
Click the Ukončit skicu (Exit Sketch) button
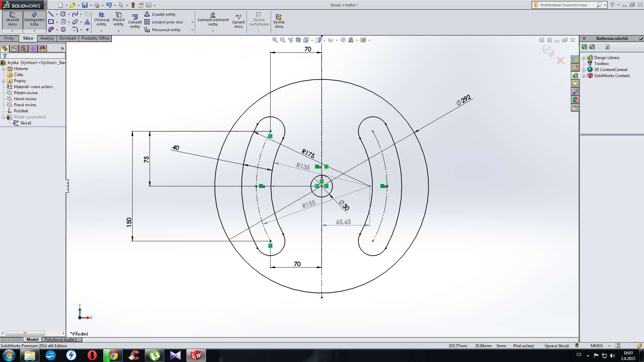[x=12, y=19]
